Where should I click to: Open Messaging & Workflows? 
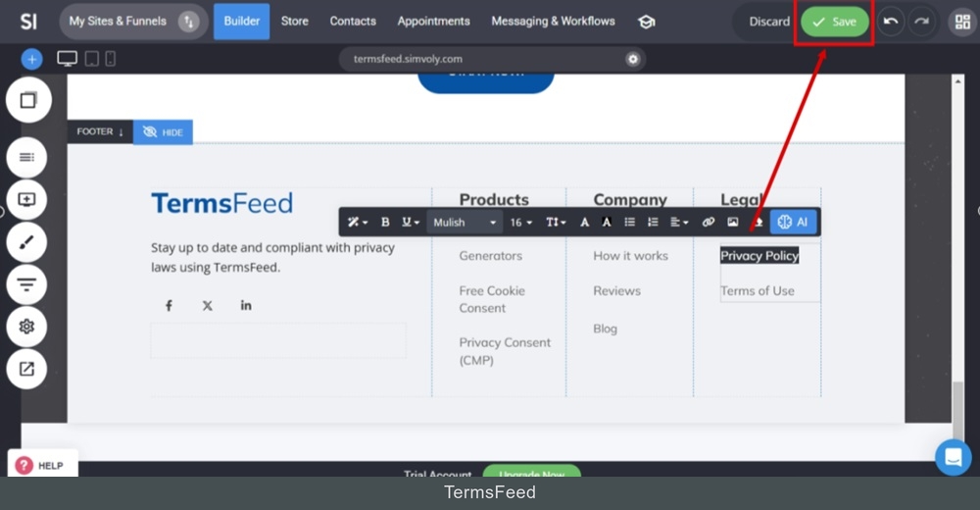pyautogui.click(x=553, y=22)
